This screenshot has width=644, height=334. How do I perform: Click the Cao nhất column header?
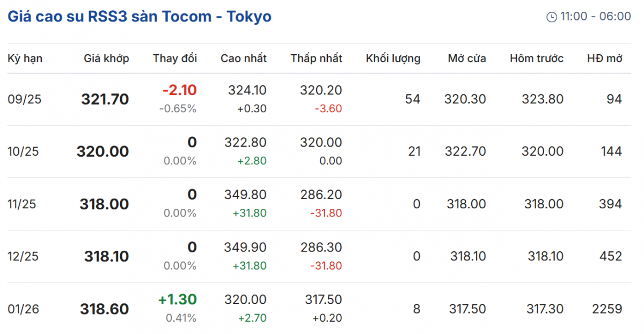click(x=244, y=59)
